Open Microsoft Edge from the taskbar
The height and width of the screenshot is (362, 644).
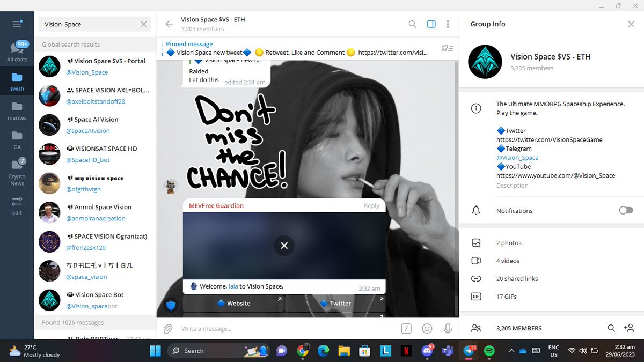pos(323,351)
